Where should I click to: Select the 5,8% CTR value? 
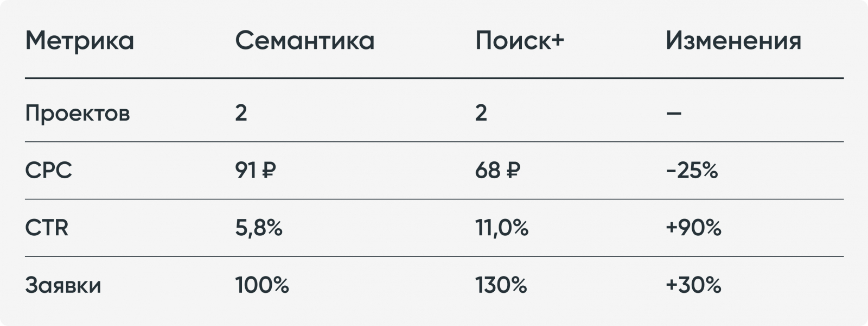click(x=258, y=228)
